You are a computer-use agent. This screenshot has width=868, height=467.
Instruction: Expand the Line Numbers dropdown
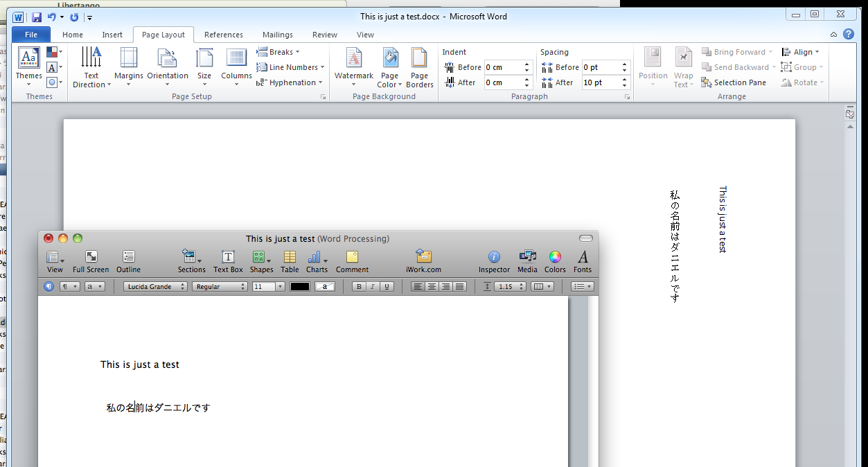click(291, 67)
